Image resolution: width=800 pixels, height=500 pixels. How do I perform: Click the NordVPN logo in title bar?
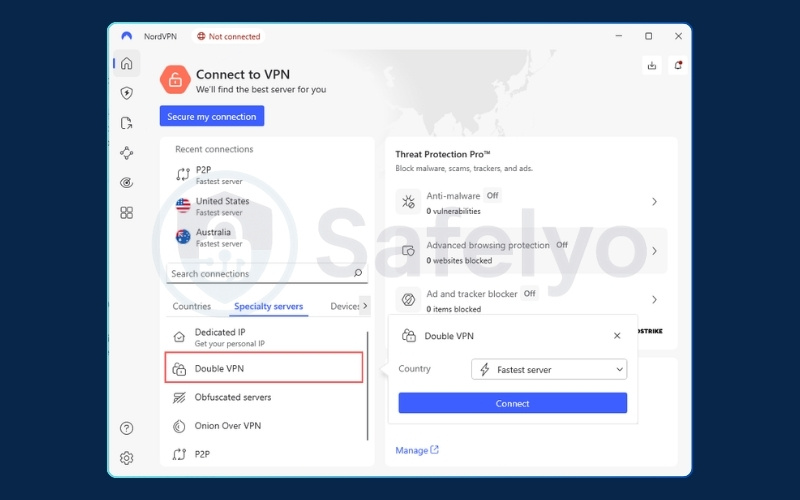(x=127, y=36)
